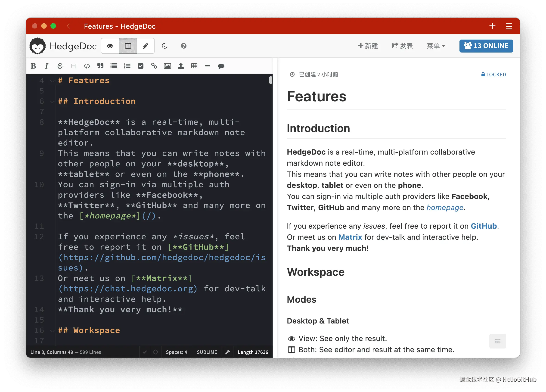This screenshot has width=546, height=392.
Task: Click the insert image icon
Action: [167, 66]
